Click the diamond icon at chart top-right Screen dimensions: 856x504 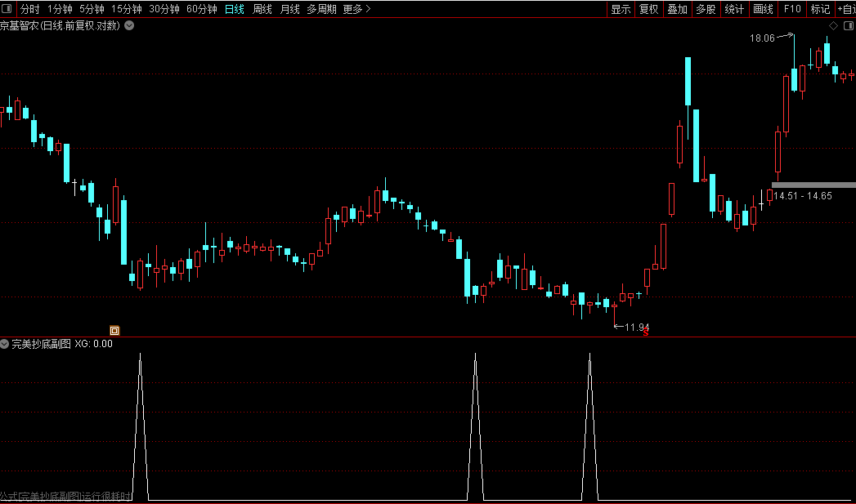tap(834, 25)
